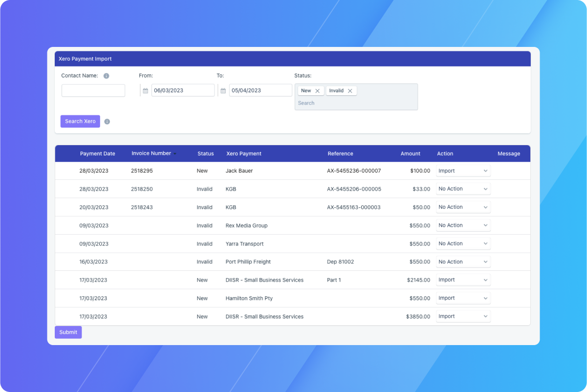Screen dimensions: 587x392
Task: Click the Submit button
Action: coord(68,332)
